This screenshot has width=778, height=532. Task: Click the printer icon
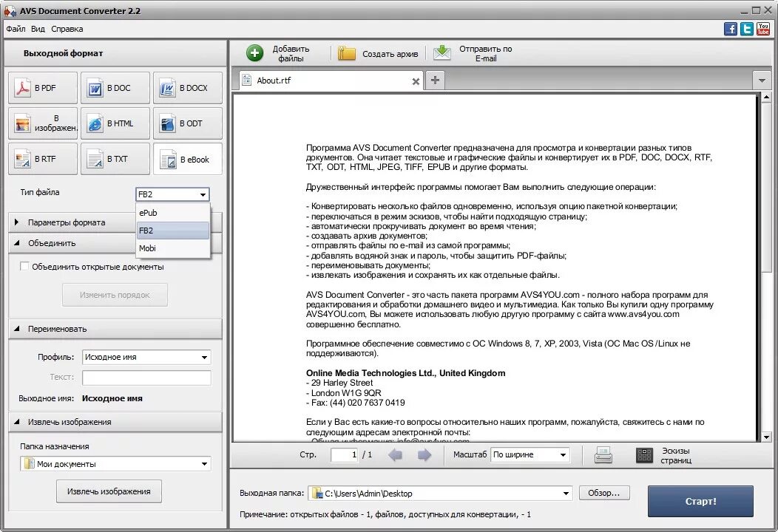(x=603, y=454)
